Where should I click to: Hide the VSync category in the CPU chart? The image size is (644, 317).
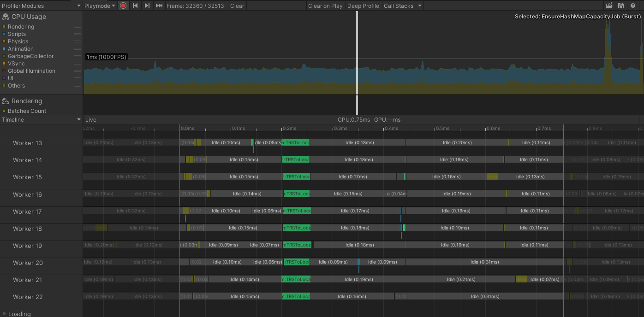[x=4, y=63]
